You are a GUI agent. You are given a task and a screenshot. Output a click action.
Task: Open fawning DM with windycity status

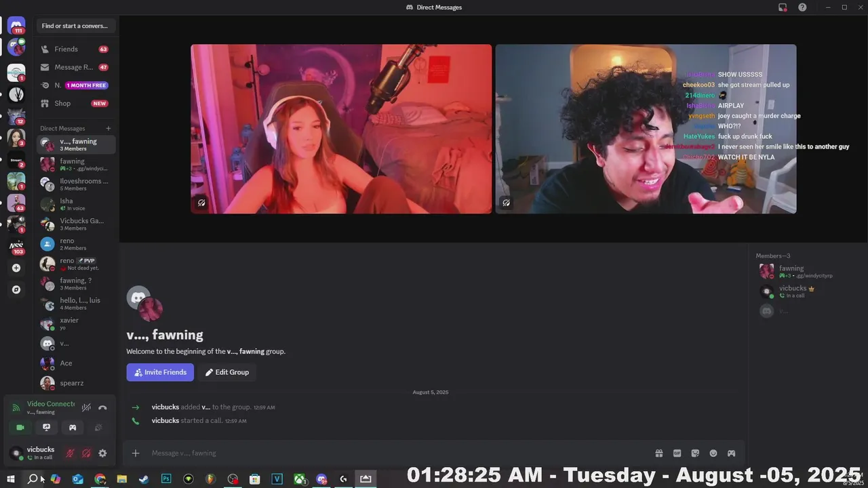(x=76, y=165)
